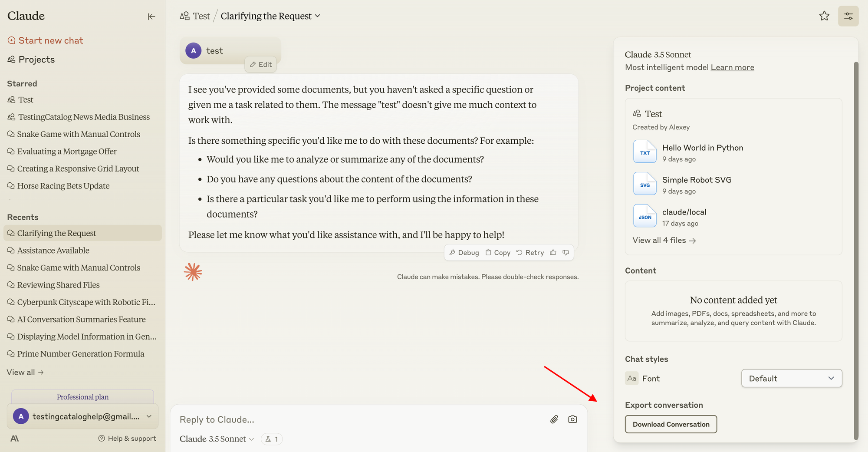Copy the assistant response

[x=498, y=253]
